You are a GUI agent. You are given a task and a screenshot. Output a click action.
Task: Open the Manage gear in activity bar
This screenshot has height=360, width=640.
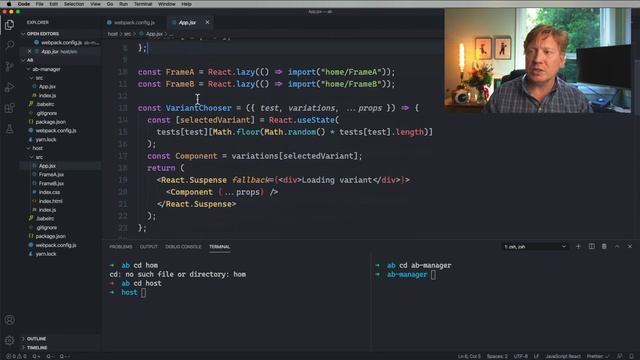pyautogui.click(x=9, y=340)
